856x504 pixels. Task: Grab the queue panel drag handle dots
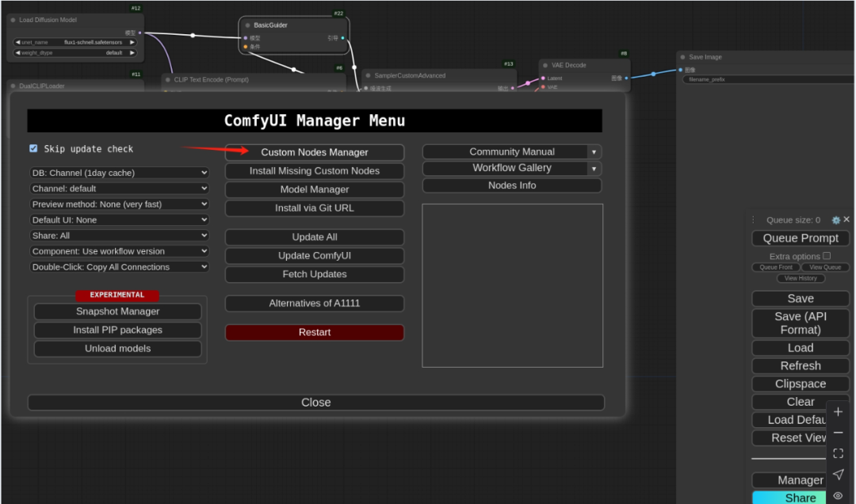754,220
